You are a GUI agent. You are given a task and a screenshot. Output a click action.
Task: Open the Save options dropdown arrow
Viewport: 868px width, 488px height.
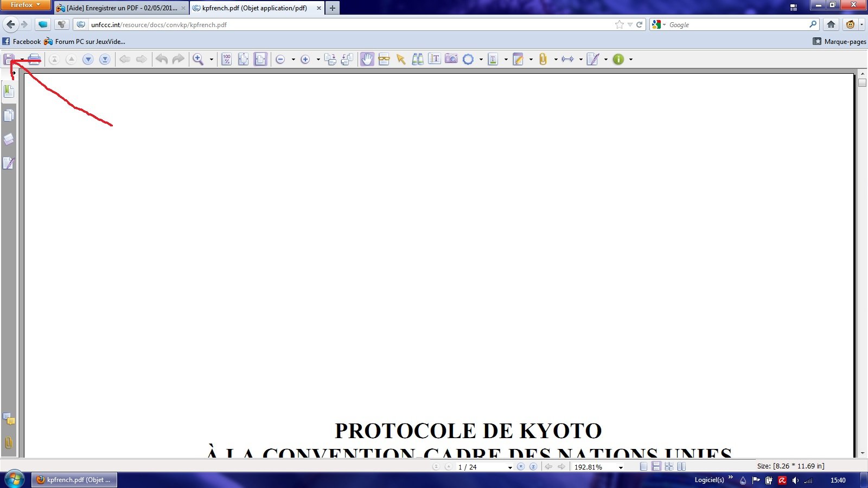pyautogui.click(x=22, y=59)
